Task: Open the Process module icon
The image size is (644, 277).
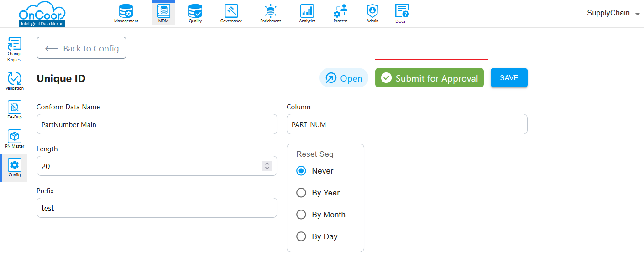Action: pyautogui.click(x=340, y=14)
